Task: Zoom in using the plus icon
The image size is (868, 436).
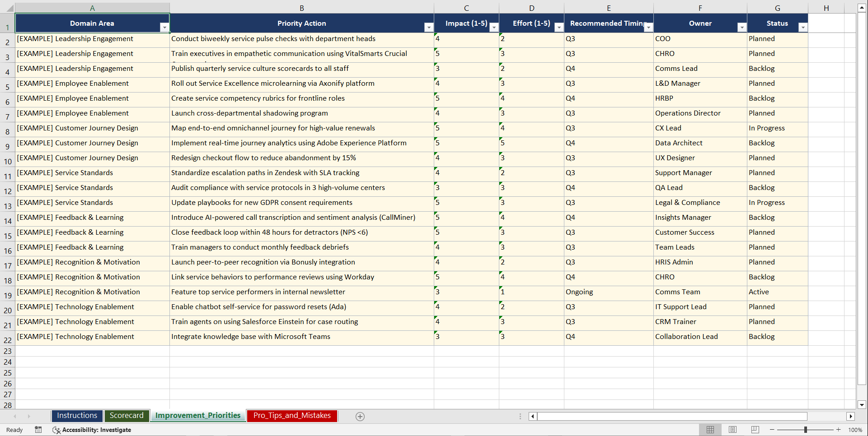Action: (x=838, y=430)
